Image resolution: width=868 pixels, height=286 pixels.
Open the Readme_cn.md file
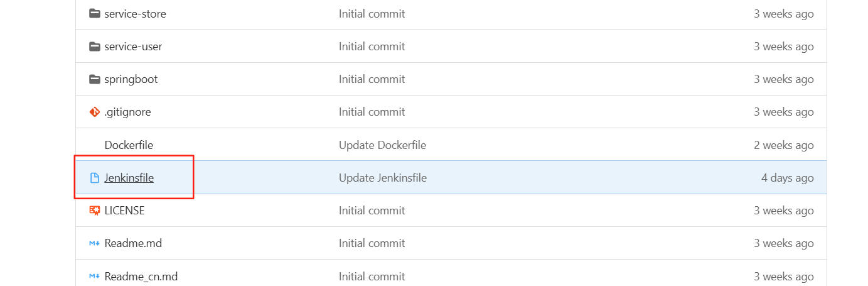[141, 276]
